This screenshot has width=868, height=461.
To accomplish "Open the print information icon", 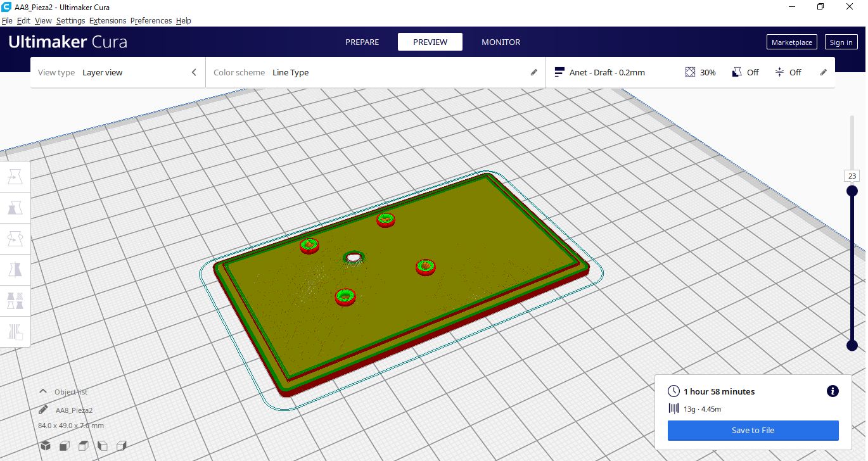I will click(833, 391).
